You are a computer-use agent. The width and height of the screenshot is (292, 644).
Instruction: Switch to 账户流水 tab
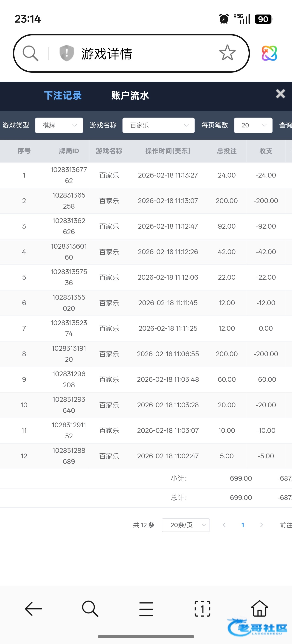point(130,95)
